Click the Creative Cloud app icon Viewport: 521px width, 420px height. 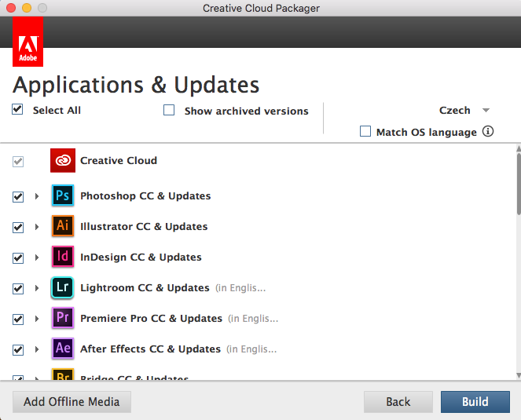63,161
